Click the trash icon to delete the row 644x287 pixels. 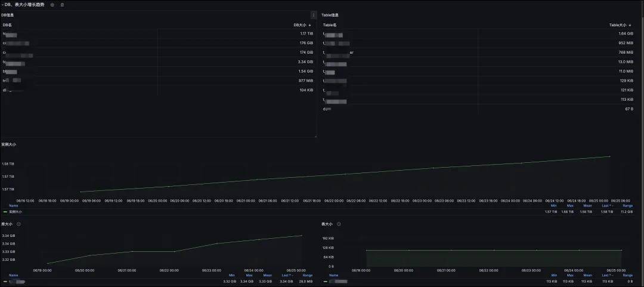tap(62, 5)
